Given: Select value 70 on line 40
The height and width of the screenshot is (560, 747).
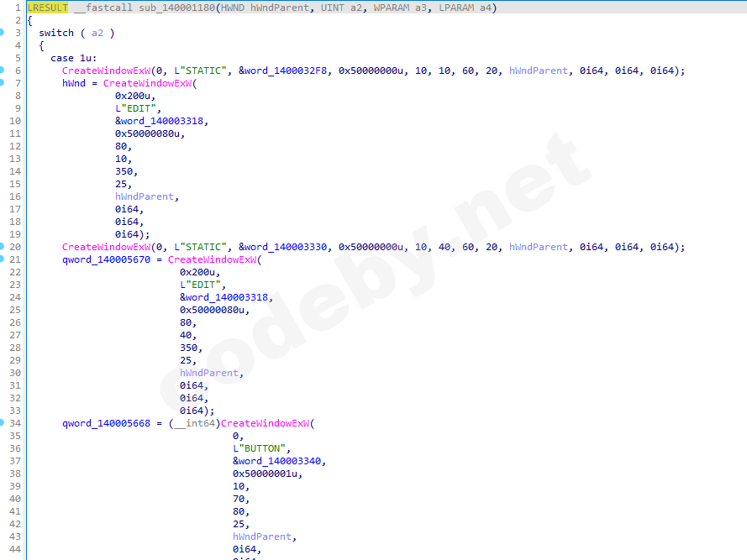Looking at the screenshot, I should pyautogui.click(x=239, y=499).
